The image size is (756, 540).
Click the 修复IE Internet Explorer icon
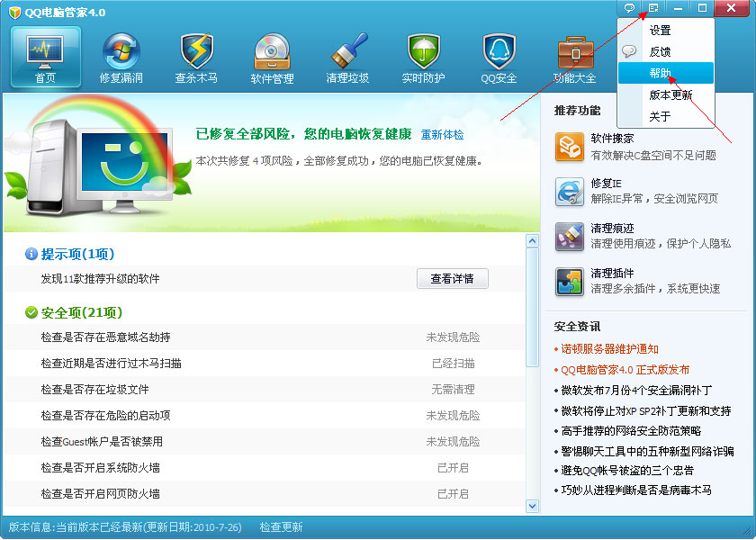(x=570, y=192)
